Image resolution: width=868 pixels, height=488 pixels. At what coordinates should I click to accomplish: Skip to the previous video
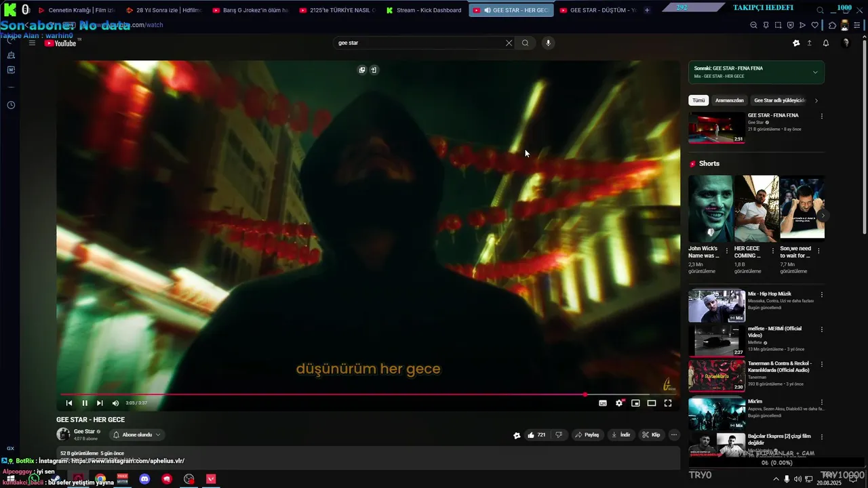69,403
